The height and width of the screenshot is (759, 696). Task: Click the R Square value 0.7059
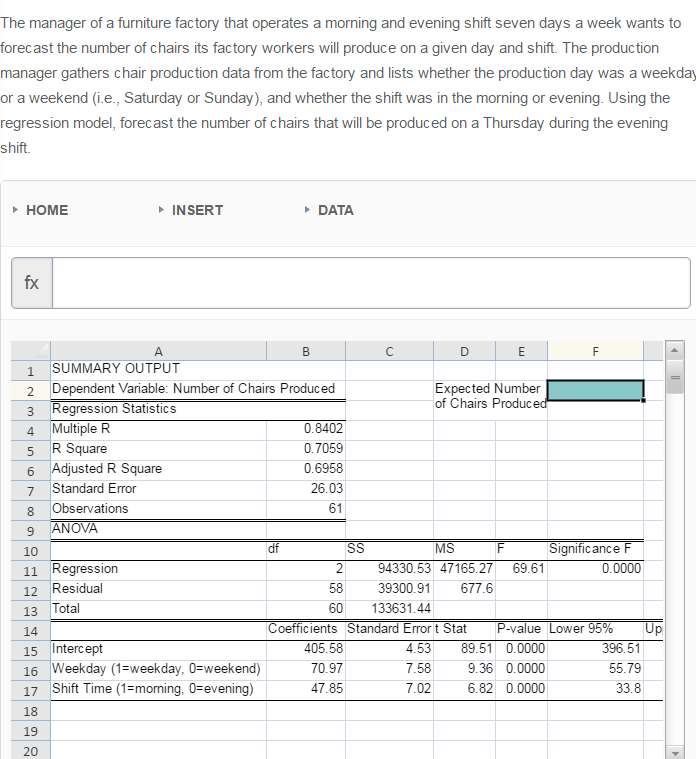coord(306,448)
